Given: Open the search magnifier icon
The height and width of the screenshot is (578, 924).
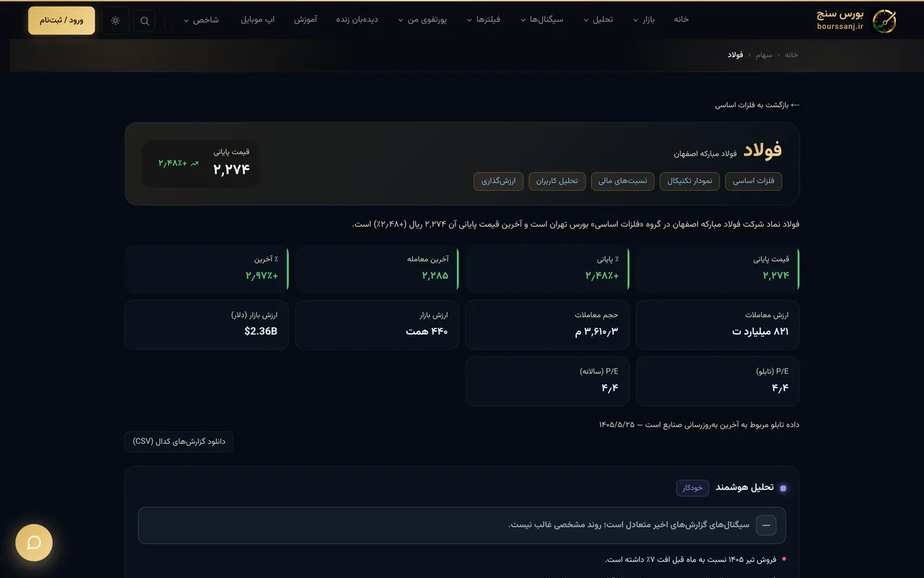Looking at the screenshot, I should (x=144, y=21).
